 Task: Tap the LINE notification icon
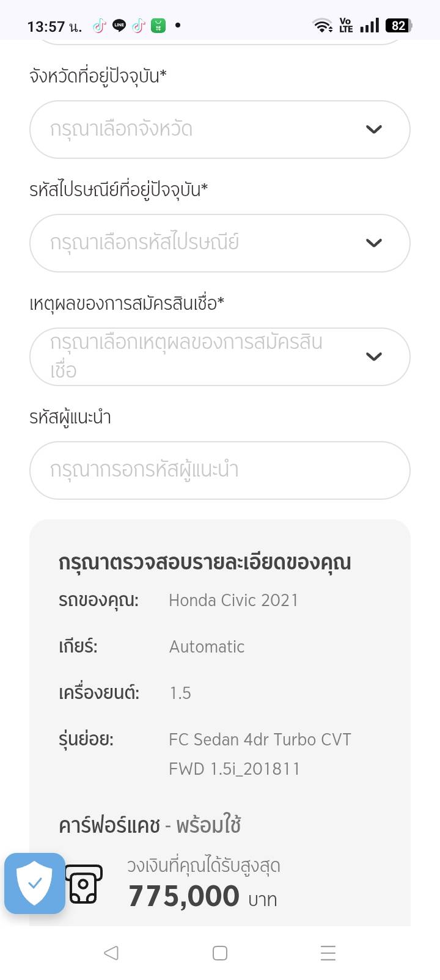tap(119, 26)
